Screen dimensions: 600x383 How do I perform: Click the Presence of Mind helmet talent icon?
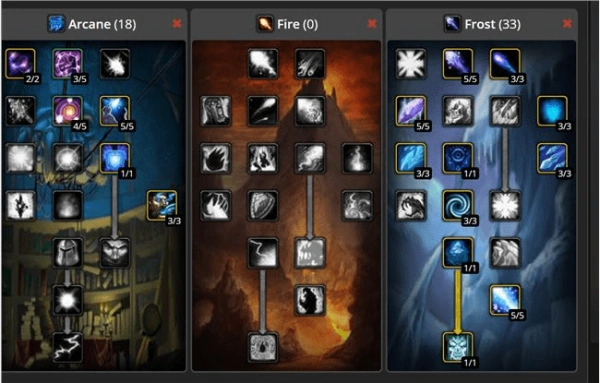68,253
